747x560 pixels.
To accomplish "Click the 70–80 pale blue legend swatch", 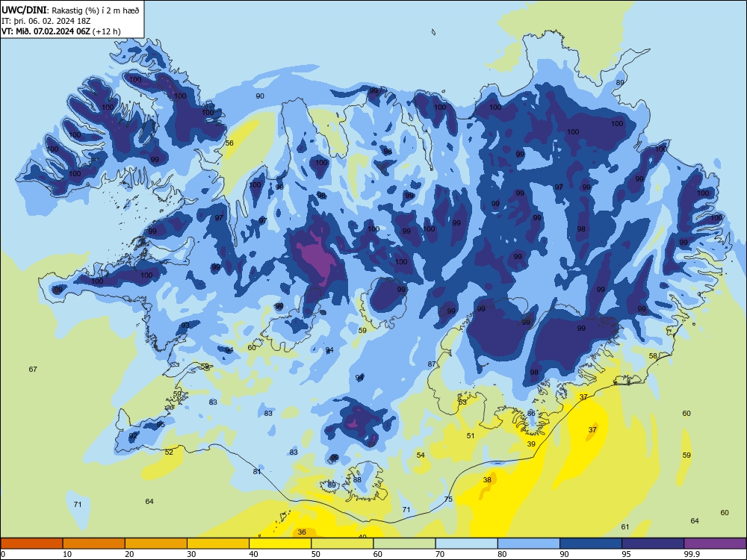I will point(466,544).
